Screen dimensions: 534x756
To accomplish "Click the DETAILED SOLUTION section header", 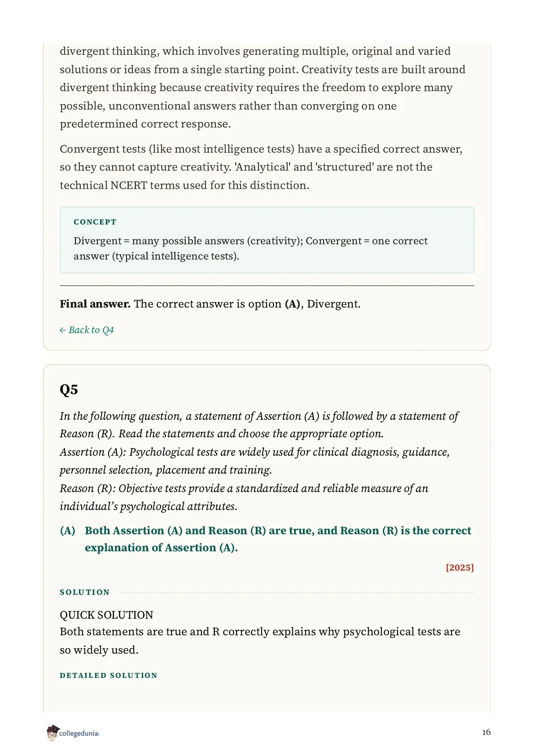I will pos(109,675).
